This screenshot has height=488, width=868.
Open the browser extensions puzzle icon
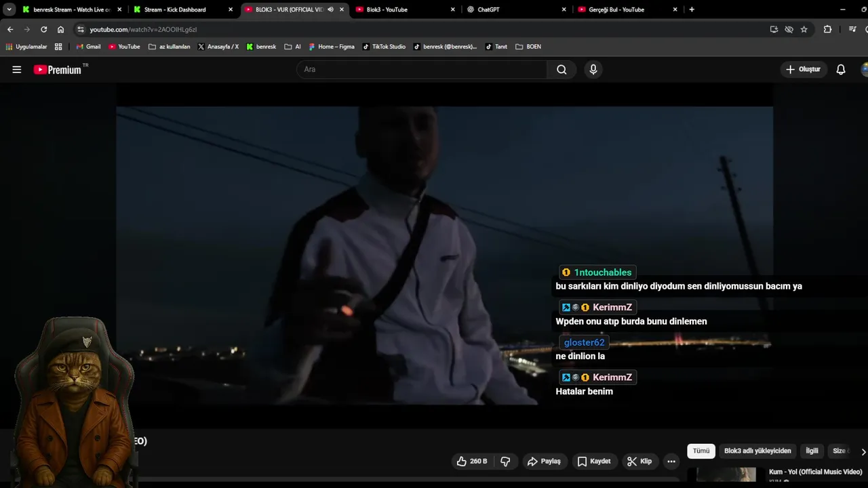pos(827,29)
